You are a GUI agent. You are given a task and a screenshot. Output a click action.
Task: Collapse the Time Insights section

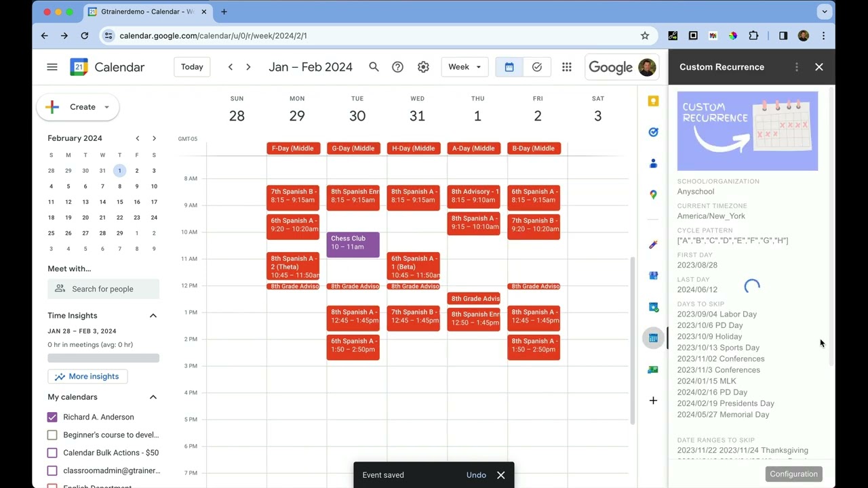click(153, 316)
